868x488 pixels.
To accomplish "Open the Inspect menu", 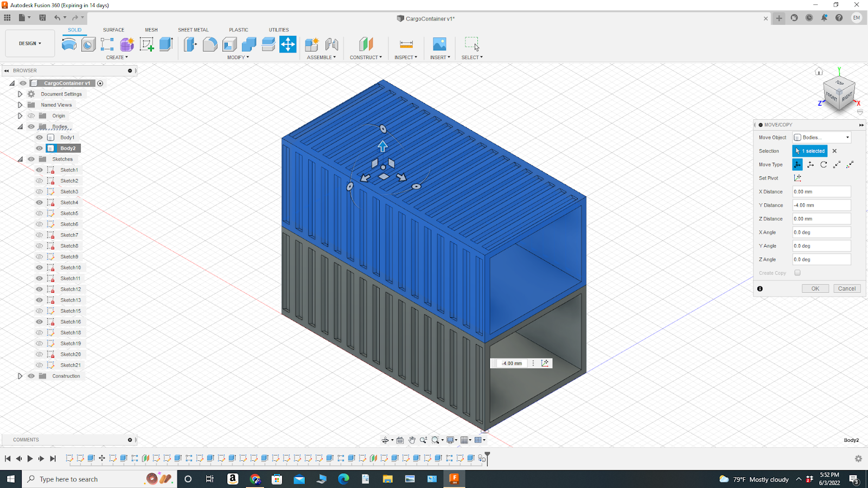I will [x=406, y=57].
